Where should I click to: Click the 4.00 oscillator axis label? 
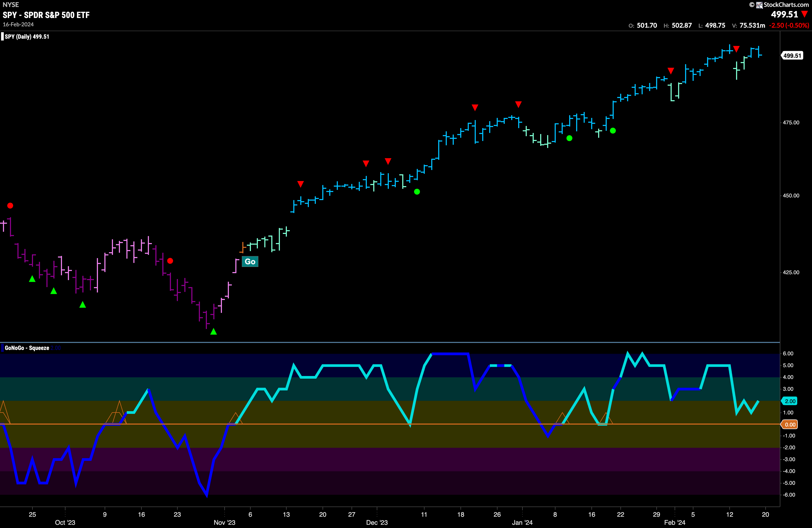[x=788, y=377]
